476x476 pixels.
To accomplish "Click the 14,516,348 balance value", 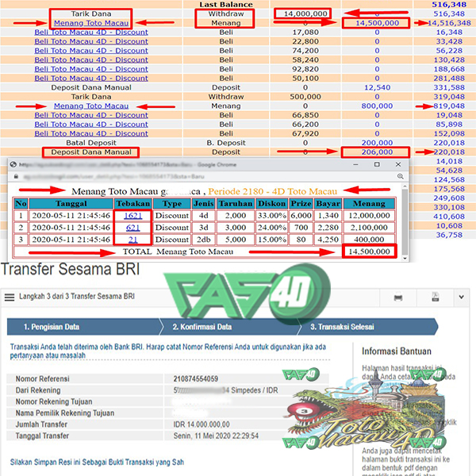I will pos(450,23).
